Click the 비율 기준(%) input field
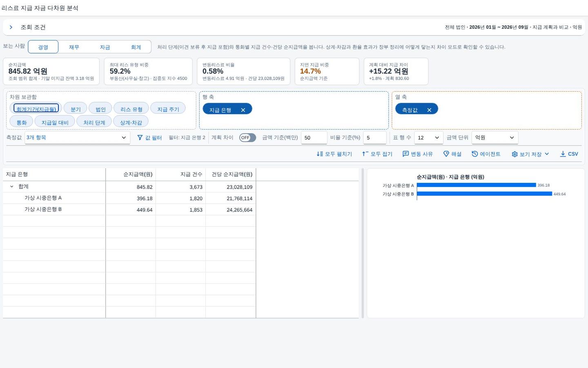Screen dimensions: 588x368 click(374, 138)
